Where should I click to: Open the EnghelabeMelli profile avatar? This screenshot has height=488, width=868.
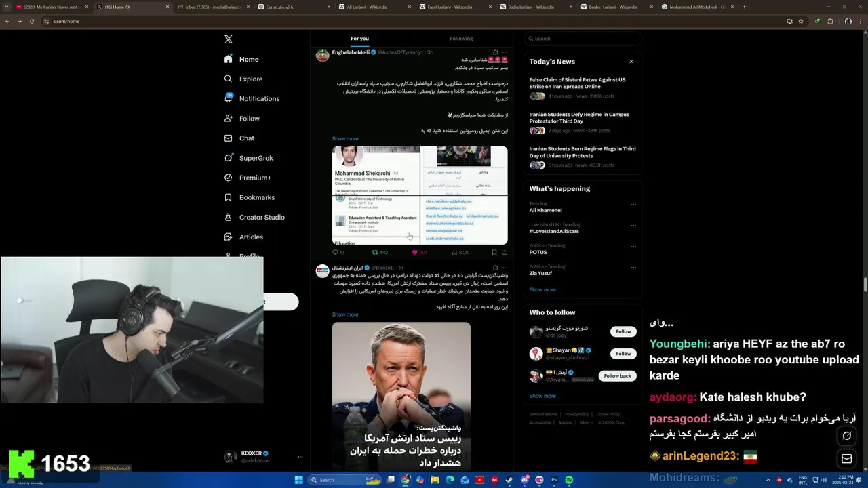point(323,55)
